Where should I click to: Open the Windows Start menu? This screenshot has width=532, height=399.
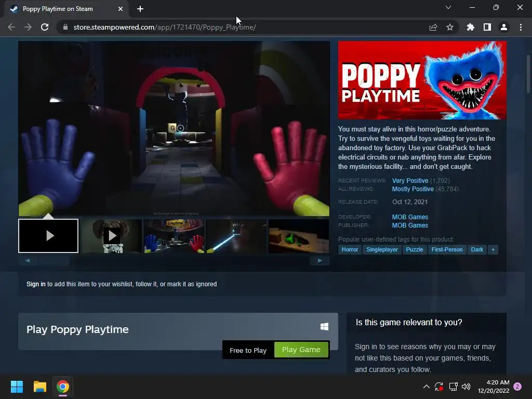[17, 387]
